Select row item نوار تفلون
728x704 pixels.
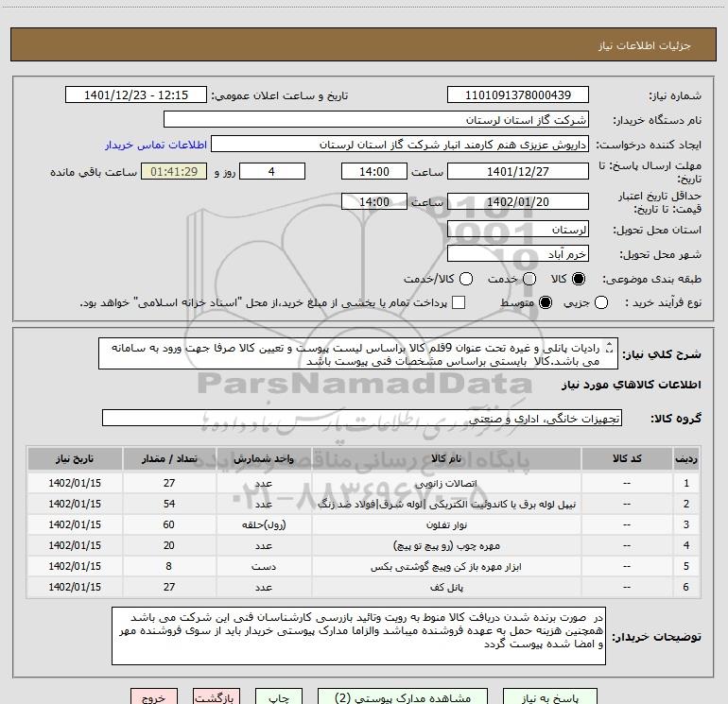[x=446, y=525]
